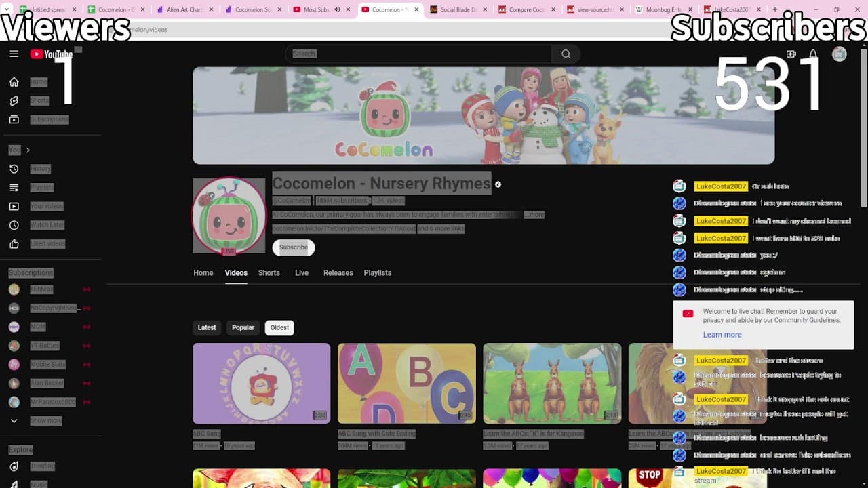
Task: Play the colorful ABC balloons thumbnail
Action: click(407, 383)
